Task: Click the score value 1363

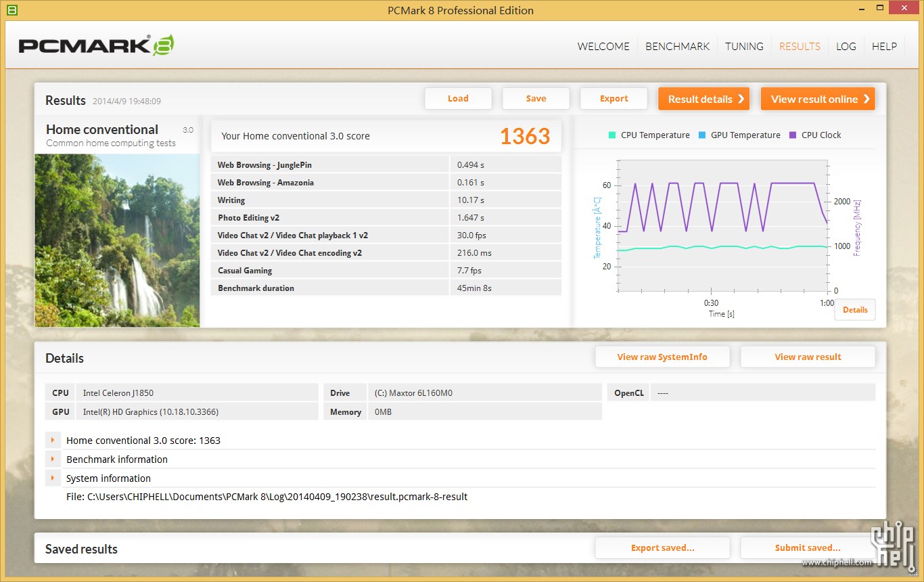Action: (525, 136)
